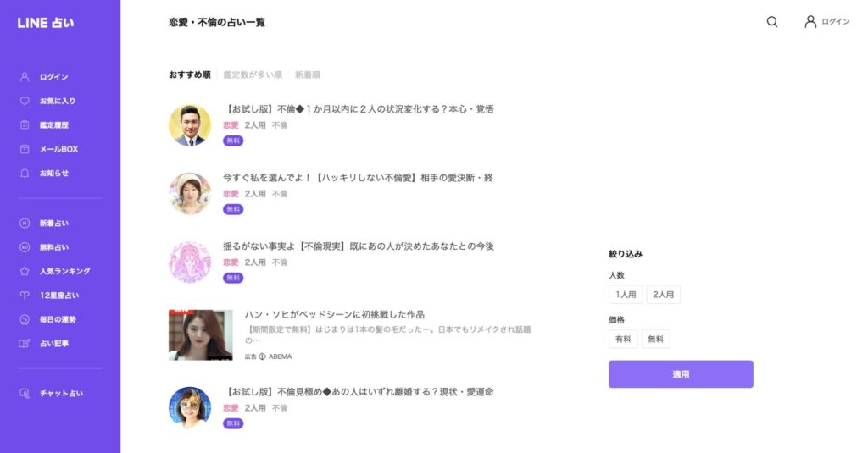The height and width of the screenshot is (453, 868).
Task: Open 新着占い in the sidebar
Action: [54, 224]
